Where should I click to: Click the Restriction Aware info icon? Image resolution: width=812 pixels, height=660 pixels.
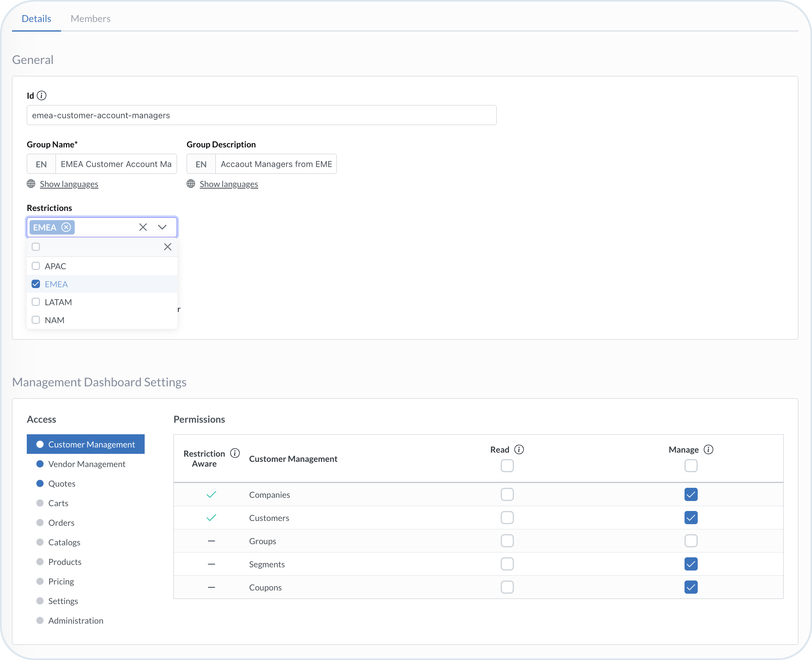click(235, 453)
